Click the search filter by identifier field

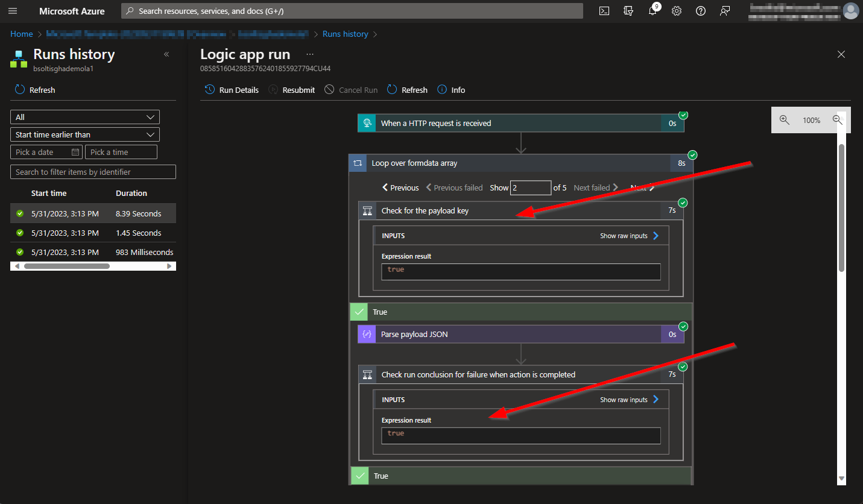tap(93, 172)
